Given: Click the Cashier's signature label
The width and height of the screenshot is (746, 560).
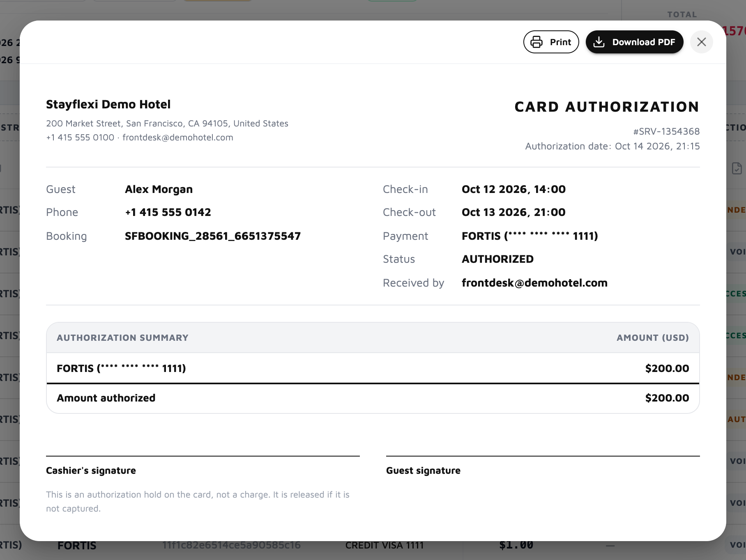Looking at the screenshot, I should coord(91,470).
